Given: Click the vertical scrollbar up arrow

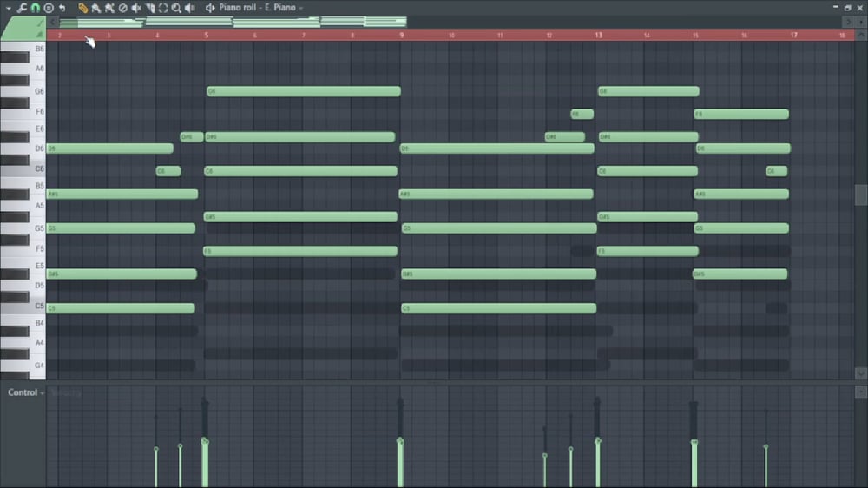Looking at the screenshot, I should (x=861, y=35).
